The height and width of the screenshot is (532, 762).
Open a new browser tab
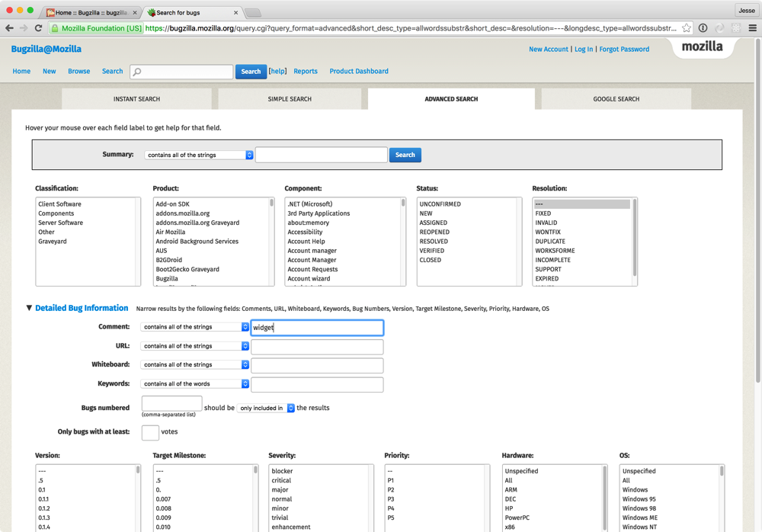[x=253, y=12]
